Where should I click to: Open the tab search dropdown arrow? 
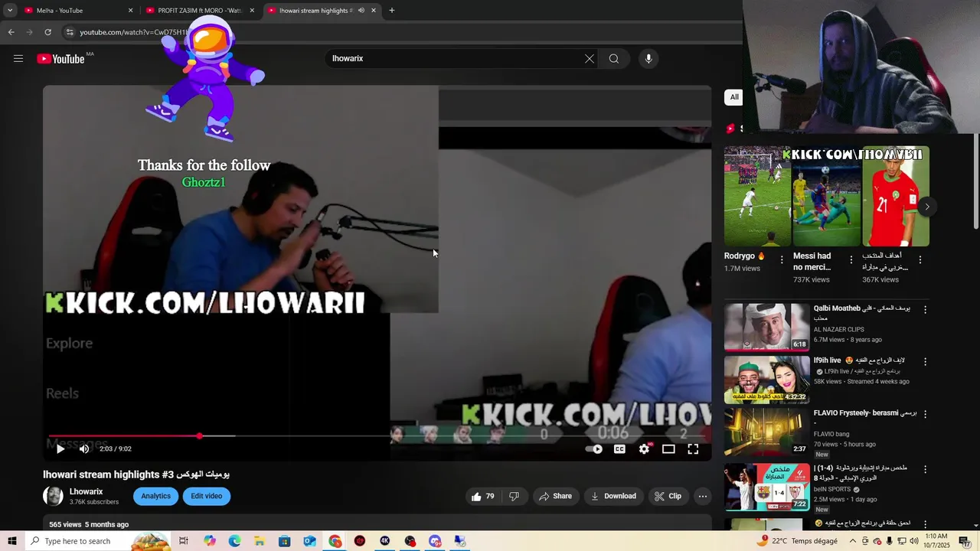pyautogui.click(x=10, y=11)
